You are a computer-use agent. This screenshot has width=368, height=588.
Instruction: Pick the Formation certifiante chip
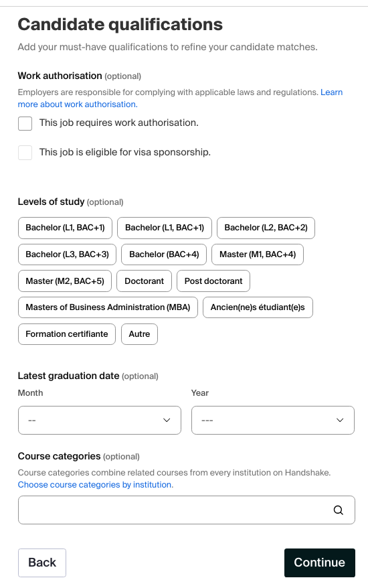(x=67, y=334)
